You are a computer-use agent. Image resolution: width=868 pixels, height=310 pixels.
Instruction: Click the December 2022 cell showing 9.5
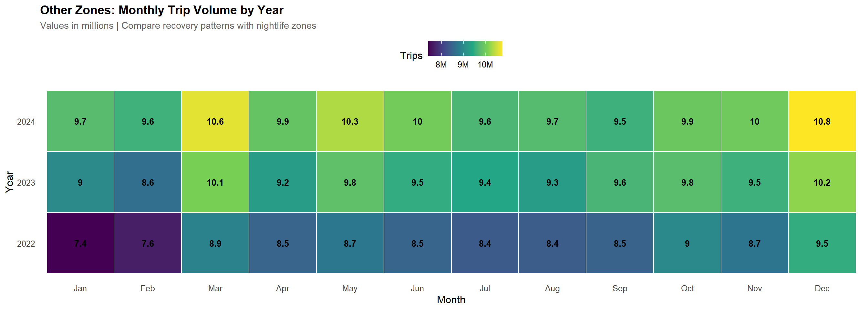(x=821, y=243)
